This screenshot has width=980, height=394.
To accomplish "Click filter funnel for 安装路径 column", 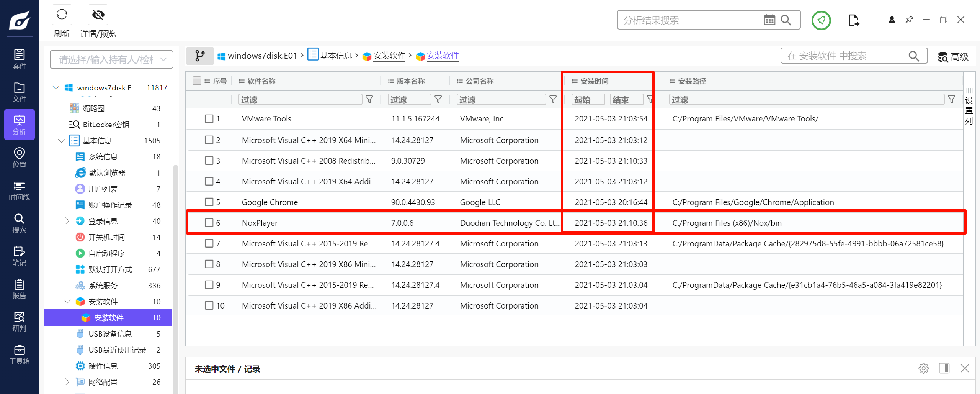I will [952, 100].
